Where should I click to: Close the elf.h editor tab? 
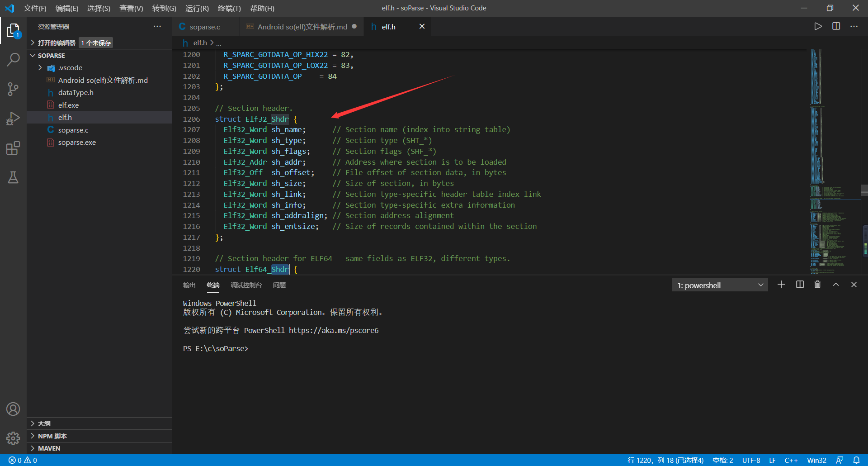(x=422, y=26)
